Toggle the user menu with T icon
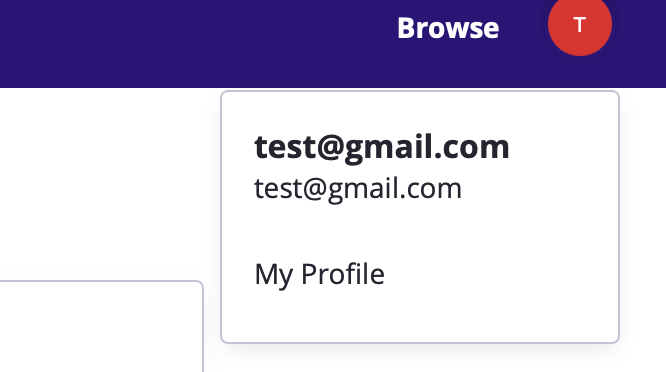 tap(580, 25)
